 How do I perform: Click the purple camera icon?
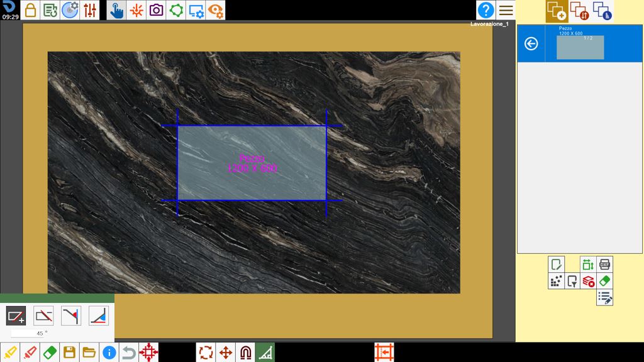(156, 10)
